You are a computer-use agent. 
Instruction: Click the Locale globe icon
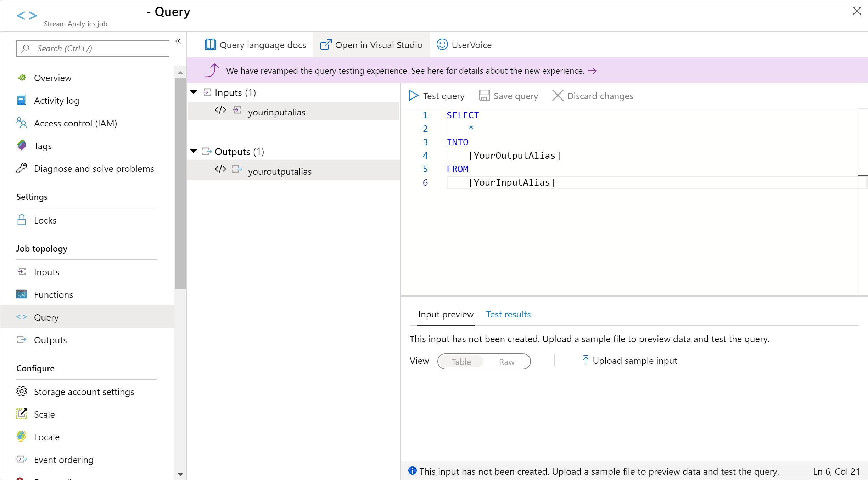click(x=22, y=436)
